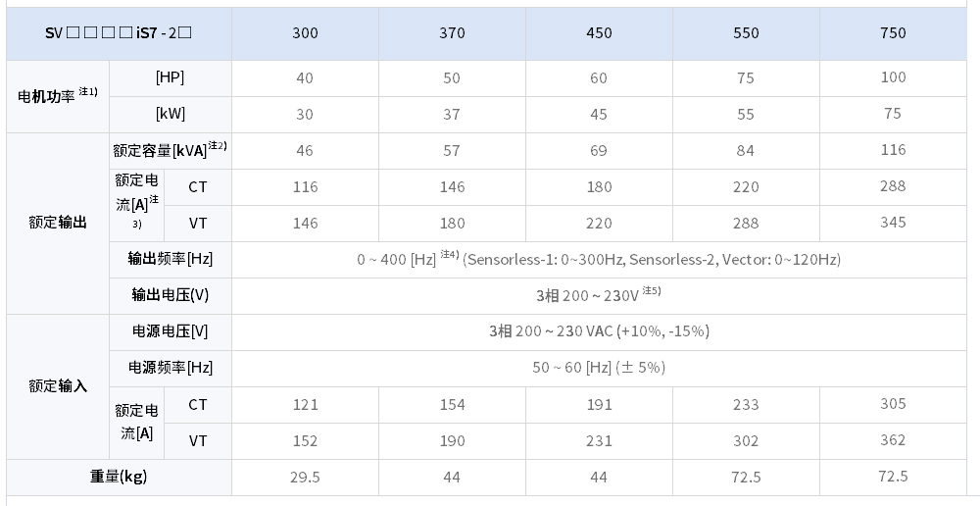
Task: Click the 额定输入 section label
Action: (x=58, y=386)
